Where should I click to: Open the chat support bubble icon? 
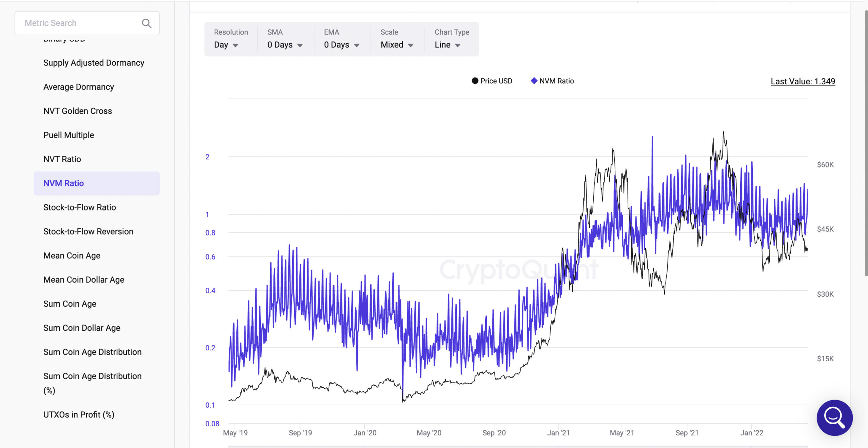tap(834, 418)
